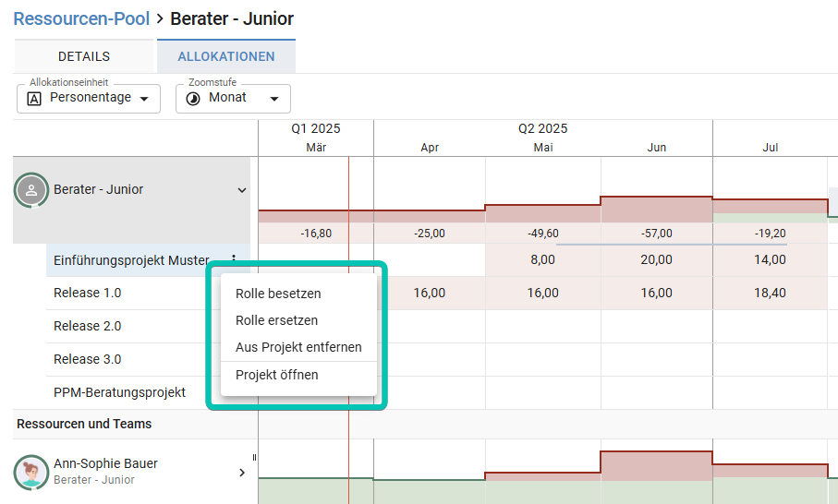This screenshot has height=504, width=838.
Task: Open the Ressourcen-Pool breadcrumb link
Action: click(x=81, y=18)
